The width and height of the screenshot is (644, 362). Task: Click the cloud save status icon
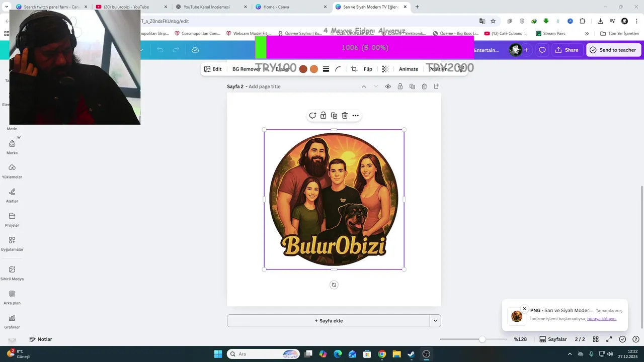[x=195, y=50]
